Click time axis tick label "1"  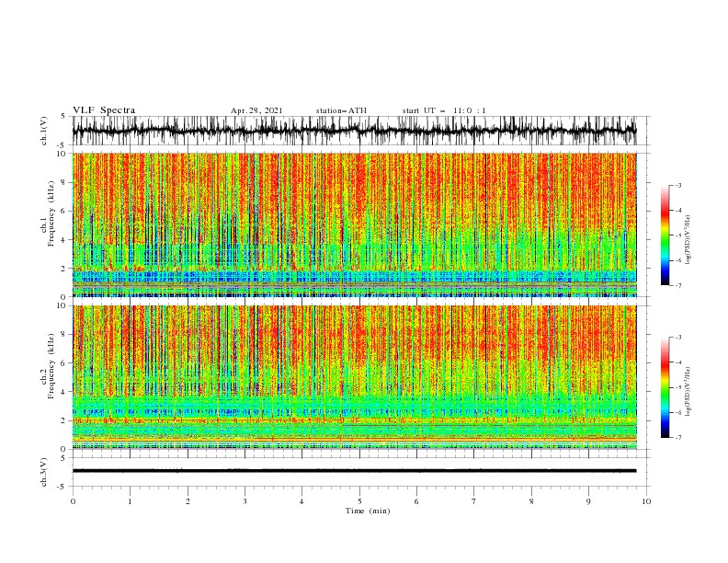coord(130,501)
